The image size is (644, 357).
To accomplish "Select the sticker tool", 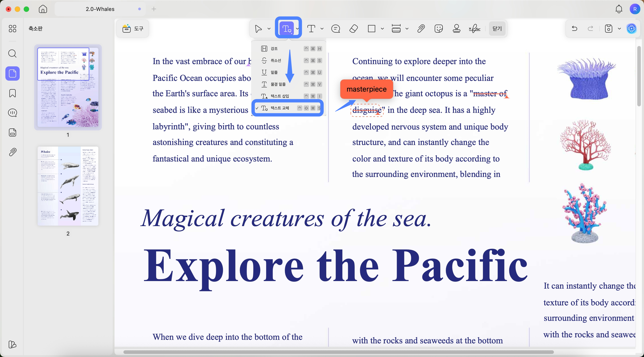I will pos(439,29).
